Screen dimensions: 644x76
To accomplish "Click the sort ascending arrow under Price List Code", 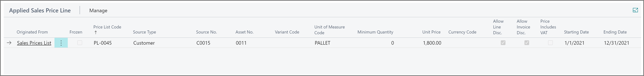I will point(96,33).
